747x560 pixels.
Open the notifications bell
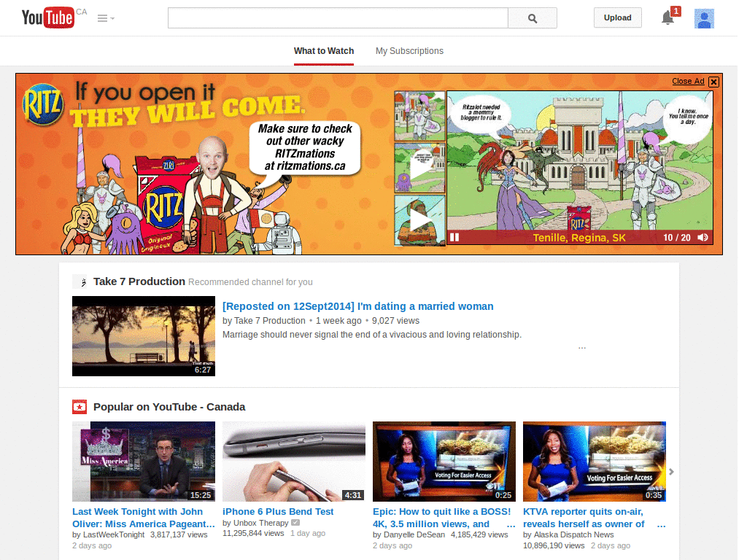[x=668, y=17]
